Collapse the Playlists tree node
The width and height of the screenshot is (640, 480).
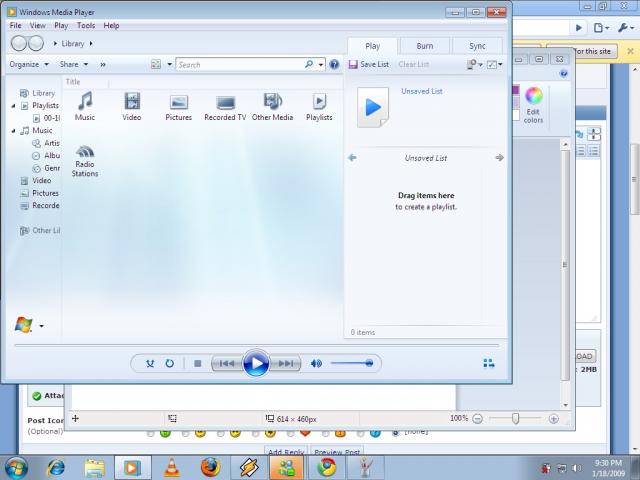pos(13,106)
